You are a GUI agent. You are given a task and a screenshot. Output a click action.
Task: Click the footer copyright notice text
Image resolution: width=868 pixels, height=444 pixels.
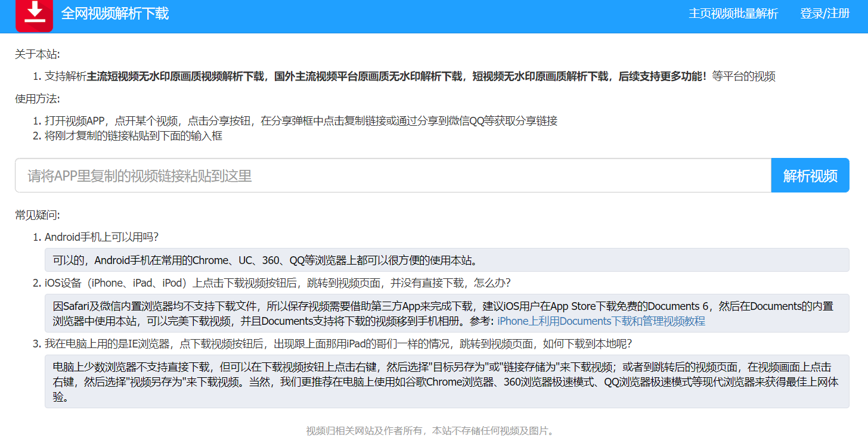click(x=430, y=431)
